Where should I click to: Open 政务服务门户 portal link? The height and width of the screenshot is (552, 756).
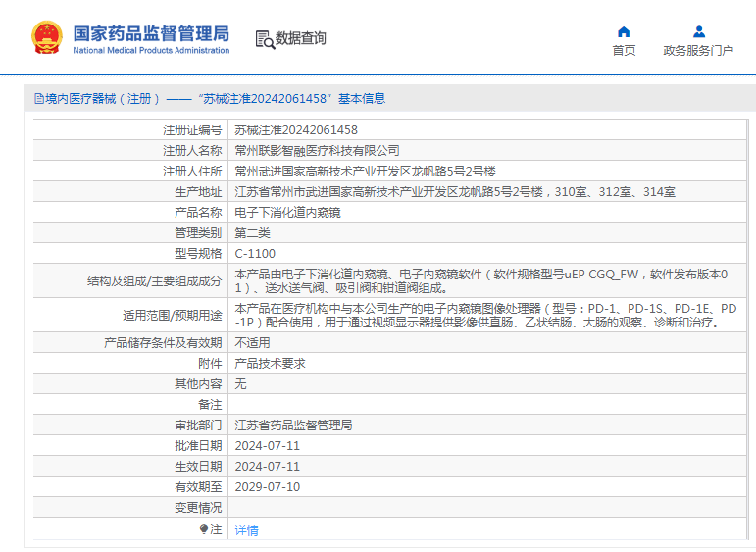[698, 51]
